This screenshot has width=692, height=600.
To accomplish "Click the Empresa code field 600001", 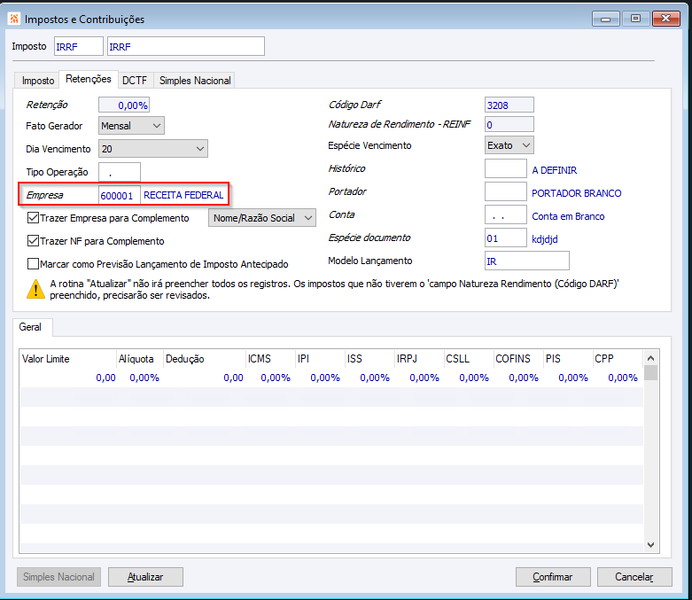I will tap(119, 195).
